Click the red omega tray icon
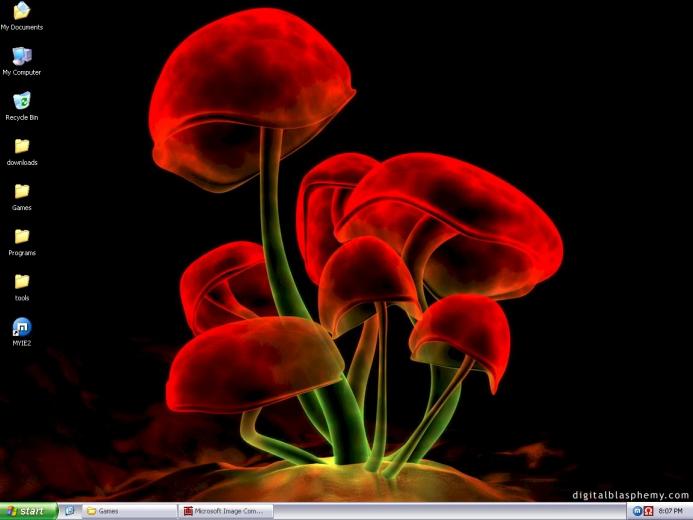Screen dimensions: 693x520 click(x=648, y=511)
